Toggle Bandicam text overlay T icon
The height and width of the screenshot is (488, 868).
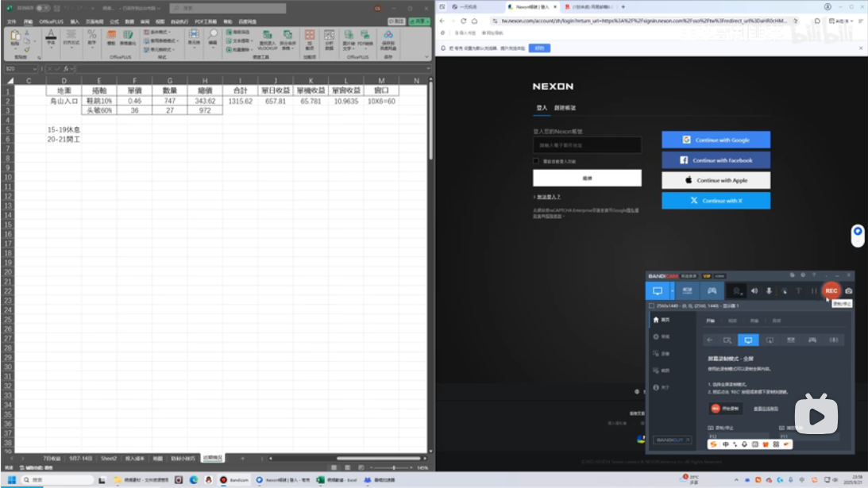click(x=798, y=291)
